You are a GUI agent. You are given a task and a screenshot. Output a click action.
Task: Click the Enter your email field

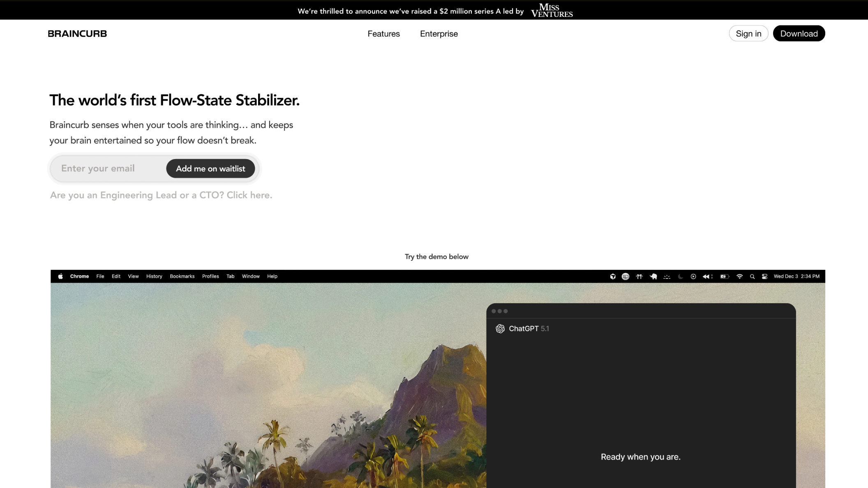(x=108, y=168)
